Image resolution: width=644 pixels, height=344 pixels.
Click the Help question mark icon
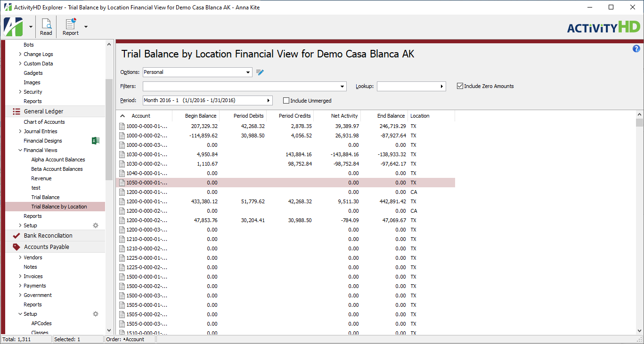pos(636,48)
